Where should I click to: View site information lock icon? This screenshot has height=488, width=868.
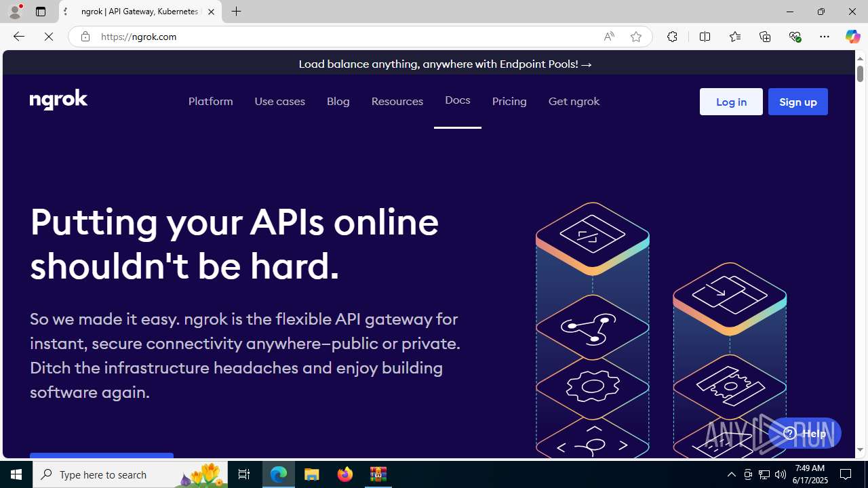click(x=85, y=37)
